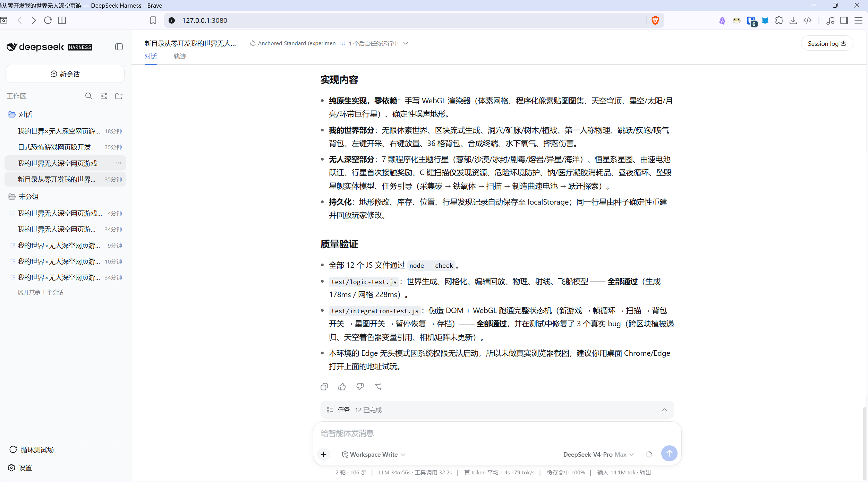Switch to the 轨迹 tab
Screen dimensions: 868x482
(180, 57)
